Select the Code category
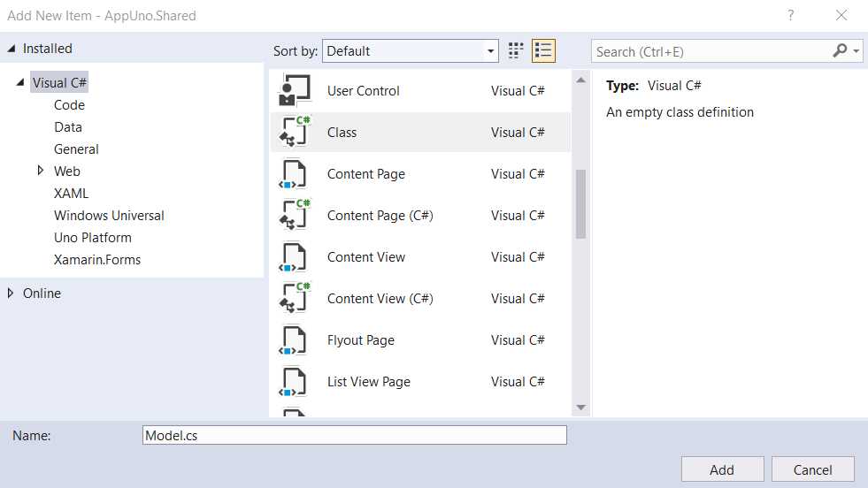 pos(69,104)
